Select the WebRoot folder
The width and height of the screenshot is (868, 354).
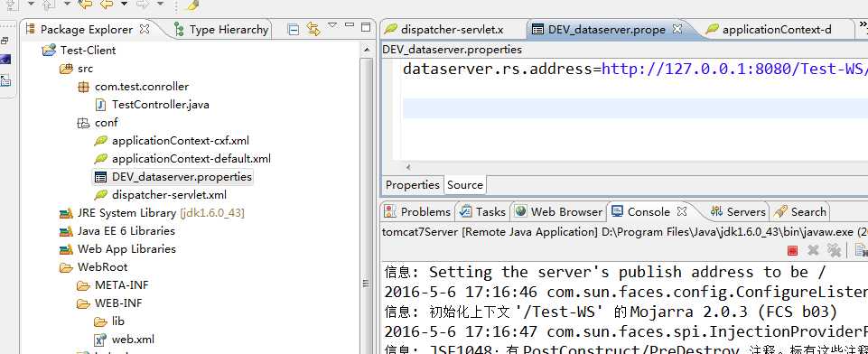tap(94, 267)
